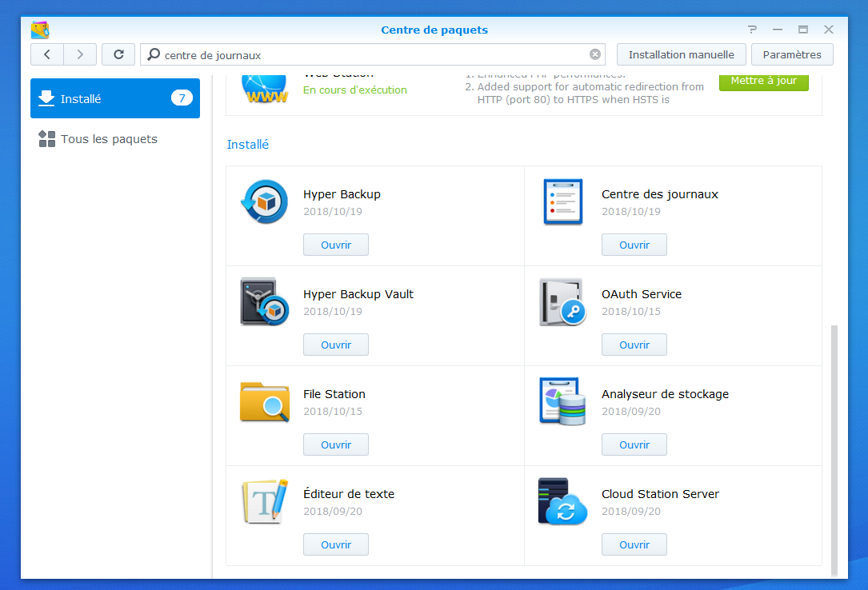Maximize the Centre de paquets window
The image size is (868, 590).
(x=802, y=30)
